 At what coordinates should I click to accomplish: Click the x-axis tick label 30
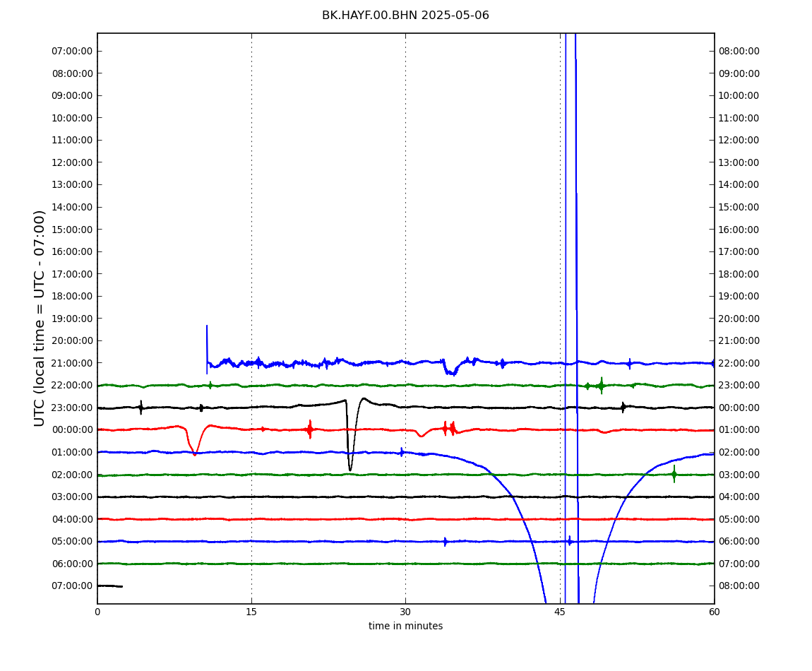pyautogui.click(x=405, y=612)
